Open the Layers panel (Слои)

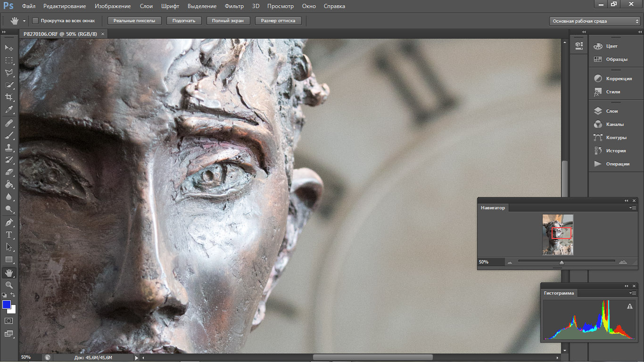click(x=611, y=111)
